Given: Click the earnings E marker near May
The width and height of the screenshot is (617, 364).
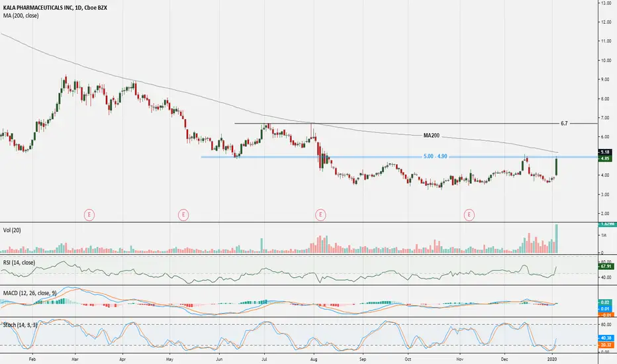Looking at the screenshot, I should click(183, 215).
